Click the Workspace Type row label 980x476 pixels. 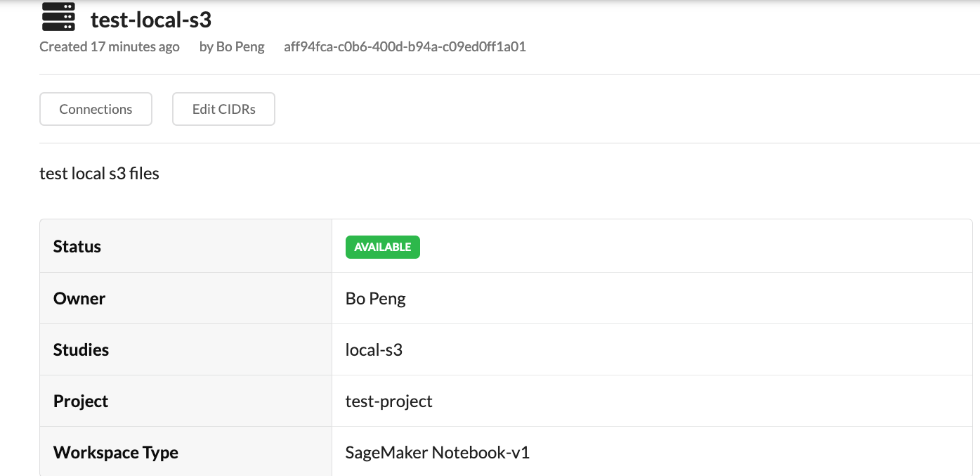coord(115,452)
